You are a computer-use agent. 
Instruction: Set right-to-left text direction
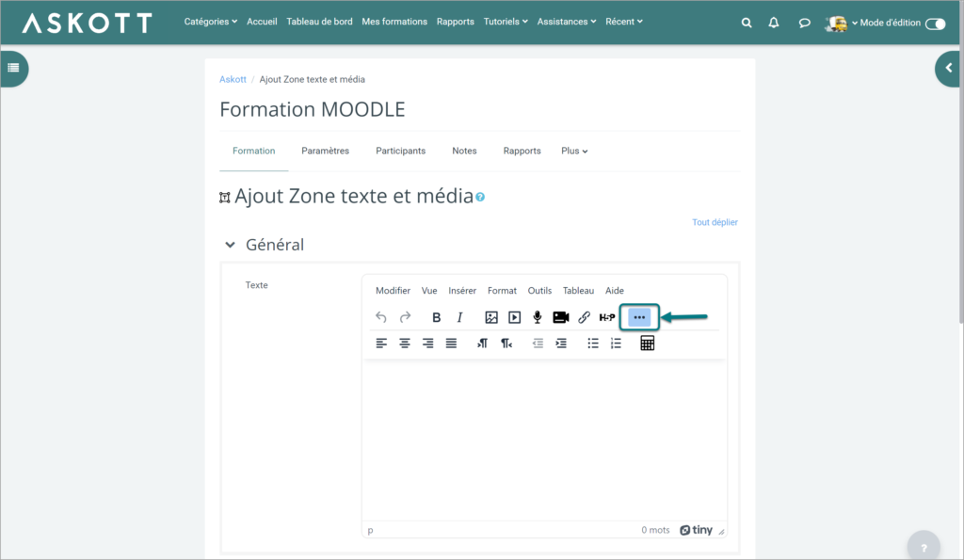tap(506, 343)
